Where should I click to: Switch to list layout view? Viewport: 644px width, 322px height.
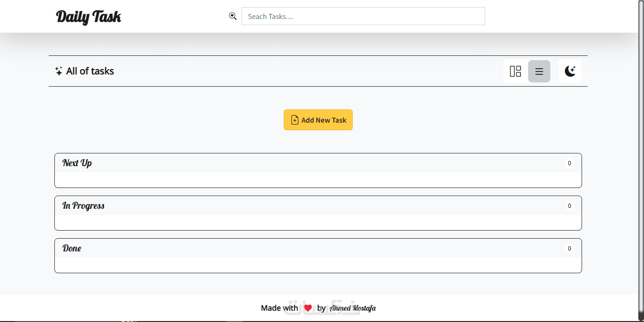(539, 72)
